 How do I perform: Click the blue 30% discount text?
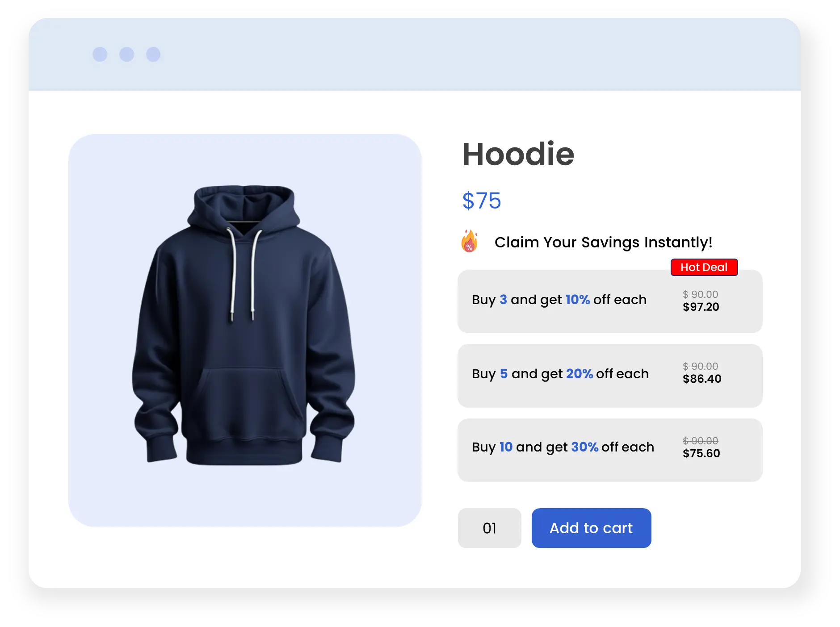point(585,447)
